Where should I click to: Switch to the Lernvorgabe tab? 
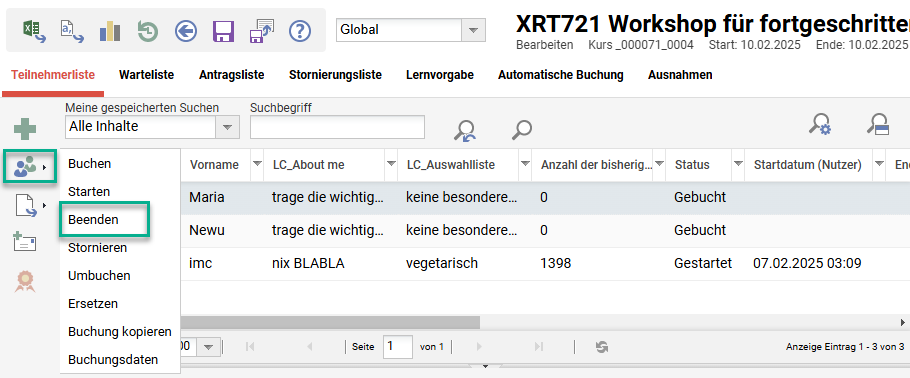coord(440,75)
